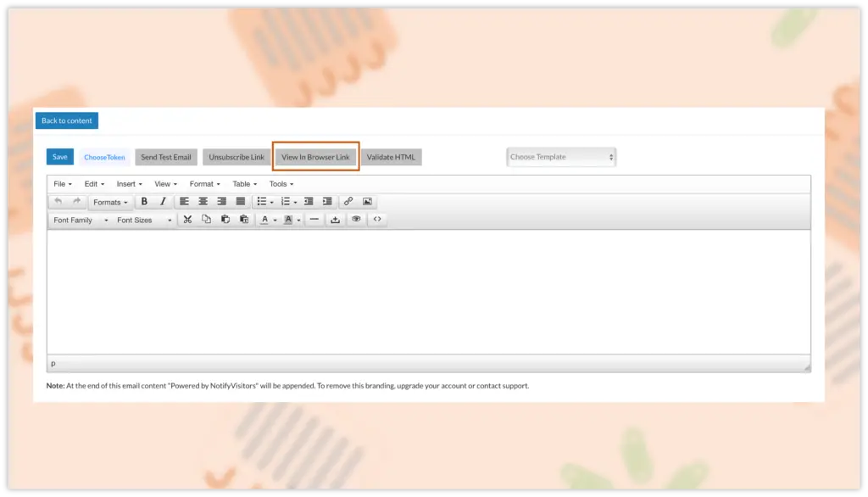The height and width of the screenshot is (497, 868).
Task: Expand the Font Family dropdown
Action: click(81, 221)
